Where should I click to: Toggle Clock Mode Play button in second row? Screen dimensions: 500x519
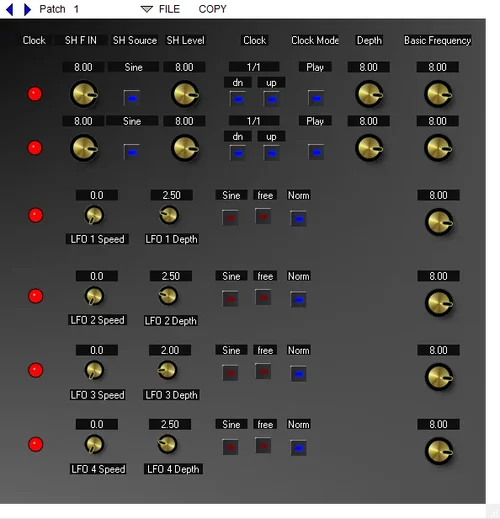(316, 152)
